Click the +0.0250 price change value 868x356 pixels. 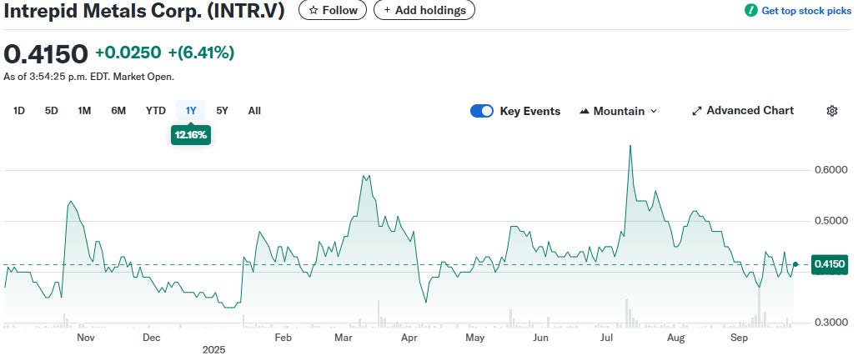128,53
